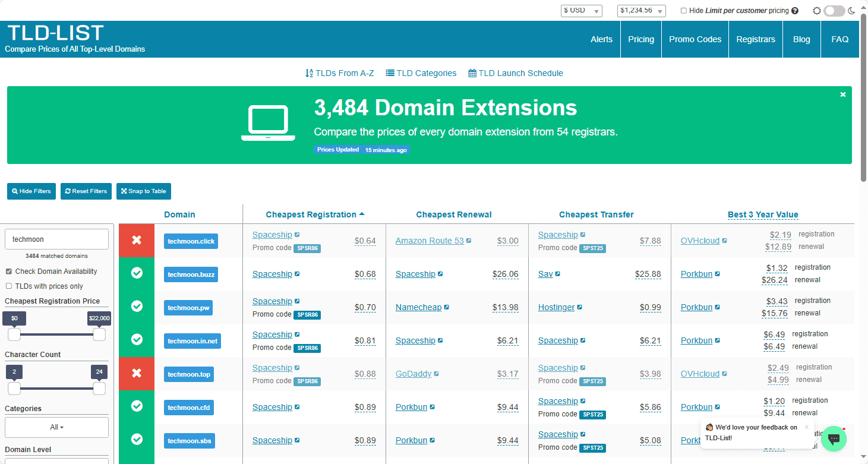Open the Categories All dropdown
The image size is (868, 464).
coord(56,427)
